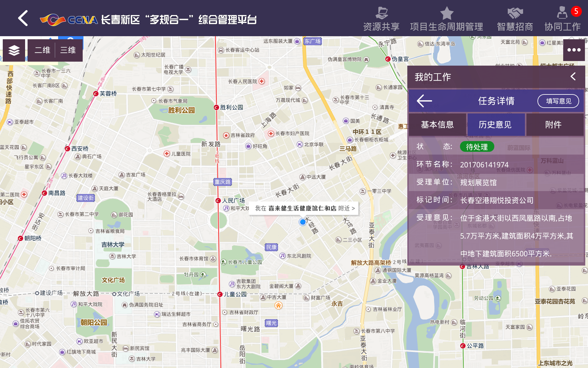Click 南昌路 station marker
Viewport: 588px width, 368px height.
tap(44, 193)
